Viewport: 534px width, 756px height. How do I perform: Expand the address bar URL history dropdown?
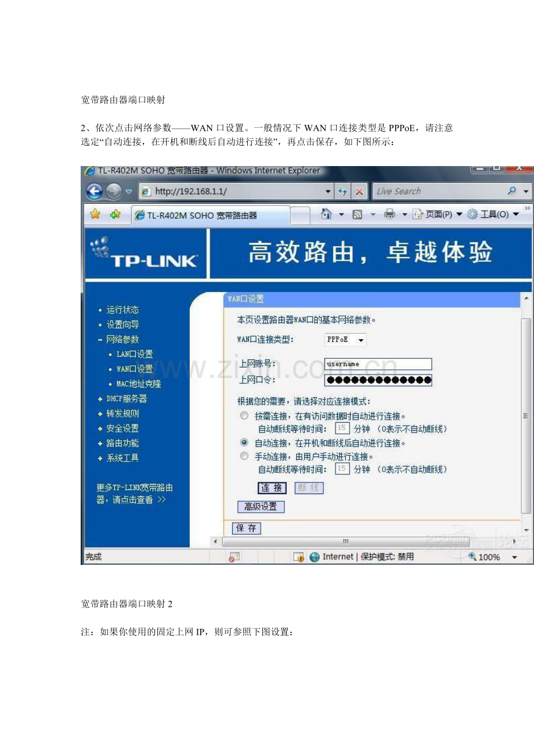coord(329,192)
